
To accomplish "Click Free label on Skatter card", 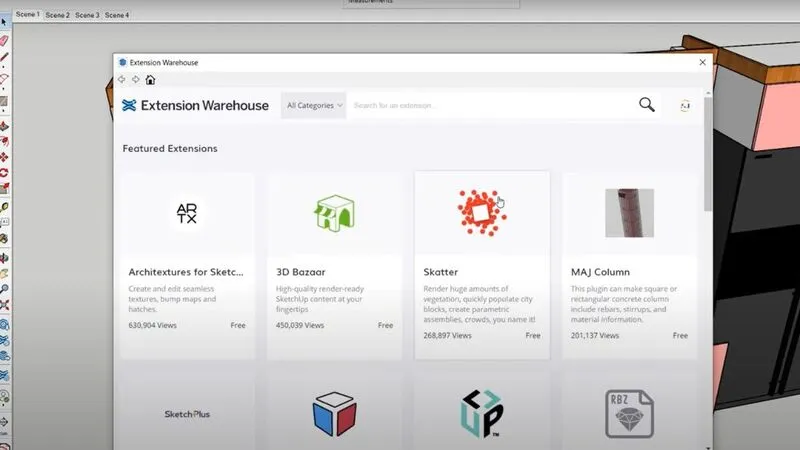I will tap(533, 335).
